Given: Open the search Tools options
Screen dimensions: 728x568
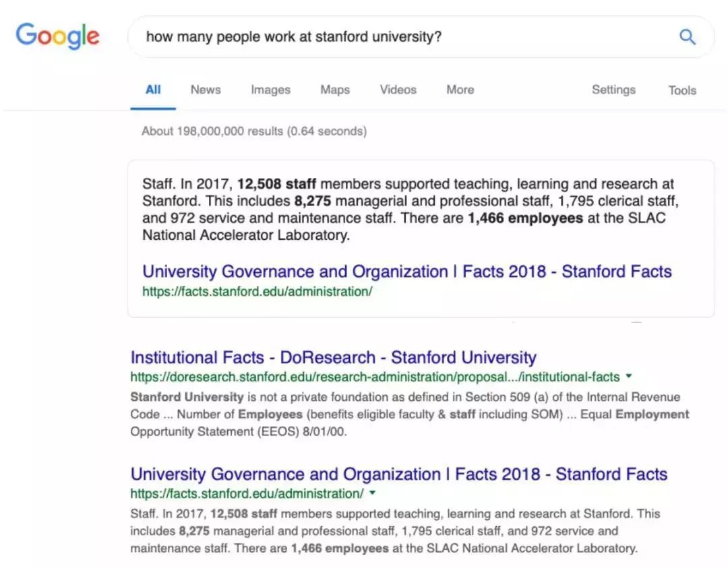Looking at the screenshot, I should [x=682, y=90].
